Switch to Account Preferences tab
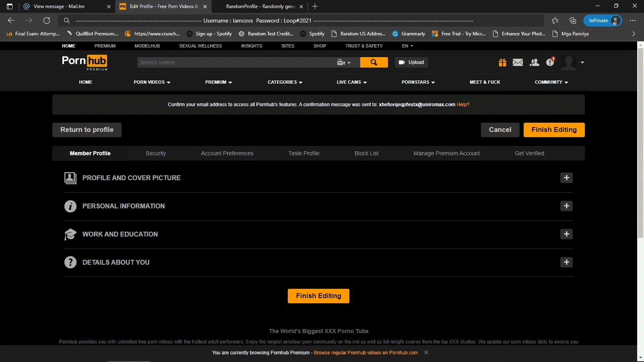Image resolution: width=644 pixels, height=362 pixels. pyautogui.click(x=227, y=153)
